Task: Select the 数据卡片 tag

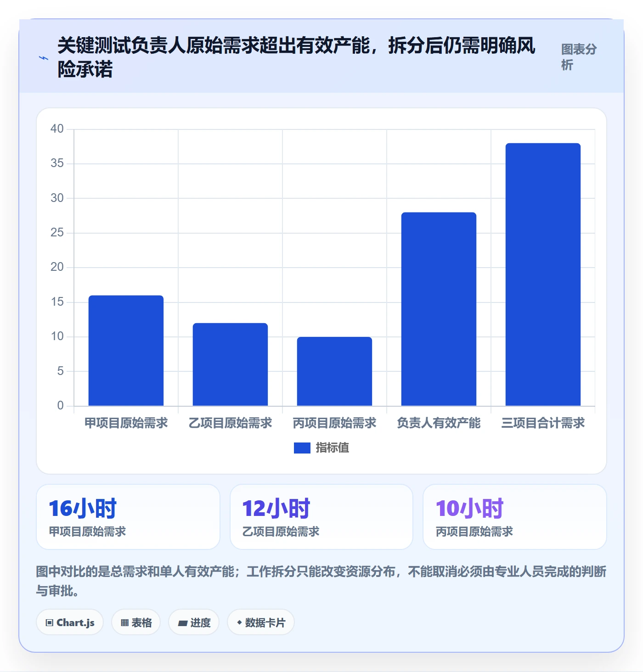Action: point(261,622)
